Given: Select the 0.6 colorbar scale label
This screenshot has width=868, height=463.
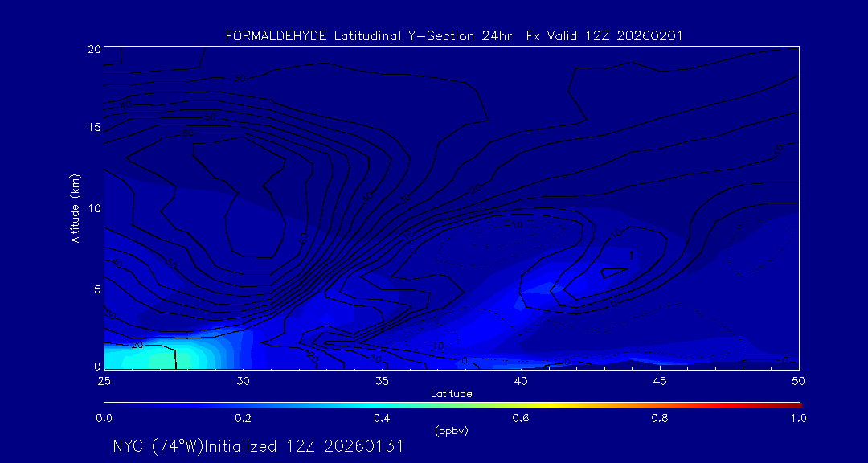Looking at the screenshot, I should pos(521,418).
